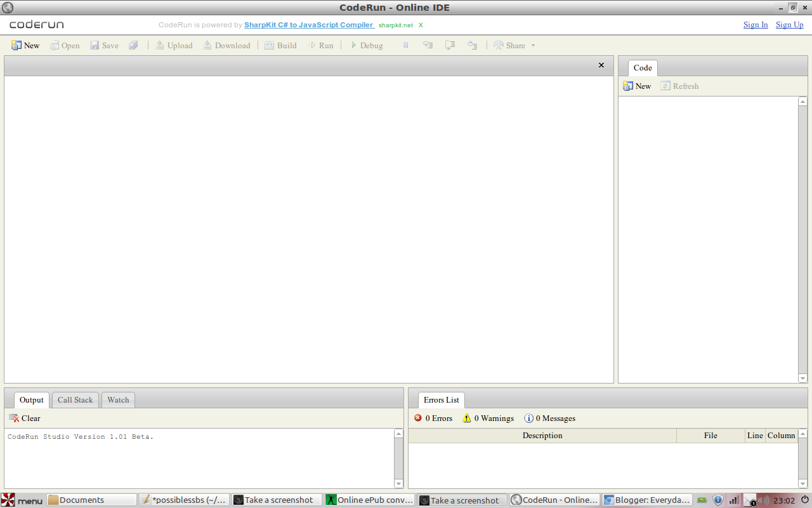This screenshot has height=508, width=812.
Task: Click the Build toolbar button
Action: [280, 45]
